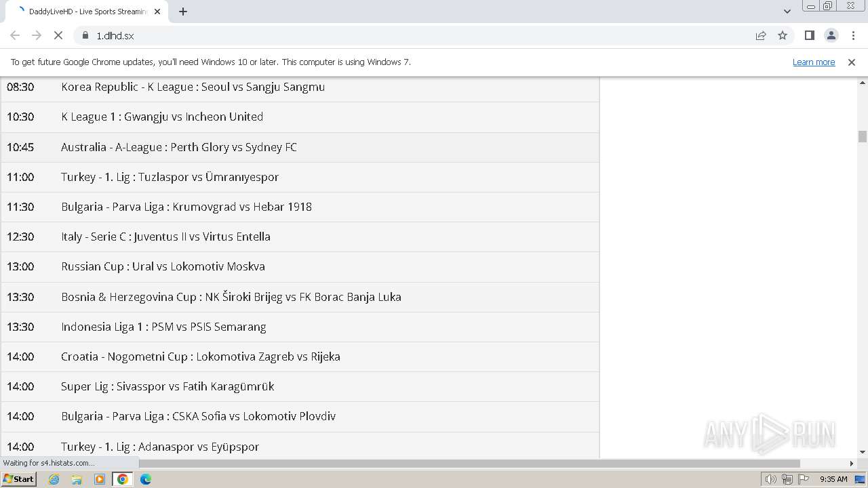Viewport: 868px width, 488px height.
Task: Open Windows Explorer folder in taskbar
Action: [x=77, y=479]
